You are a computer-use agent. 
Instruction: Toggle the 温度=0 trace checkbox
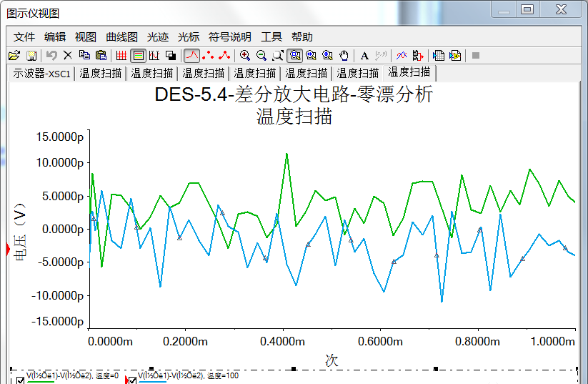click(x=20, y=380)
